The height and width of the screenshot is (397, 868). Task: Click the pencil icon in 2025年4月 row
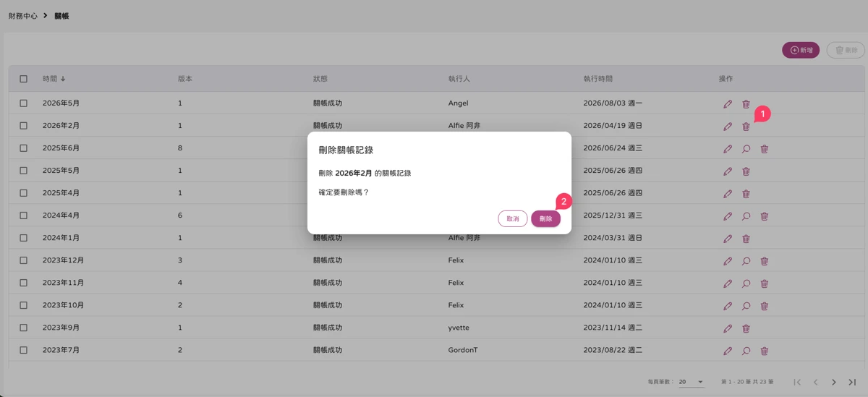click(728, 194)
